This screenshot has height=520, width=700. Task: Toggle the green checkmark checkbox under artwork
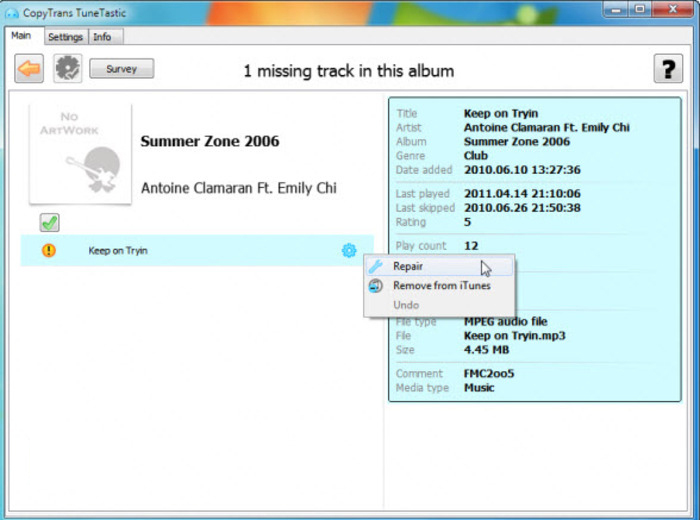click(49, 222)
